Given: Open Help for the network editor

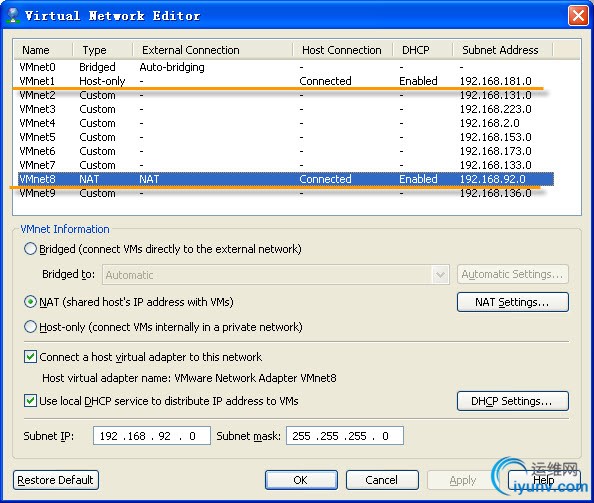Looking at the screenshot, I should tap(544, 480).
